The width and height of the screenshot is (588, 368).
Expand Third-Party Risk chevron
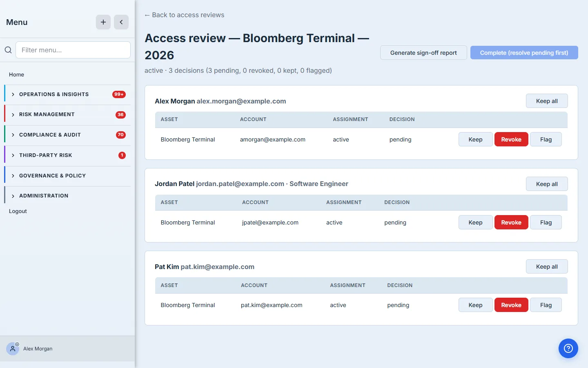click(x=13, y=155)
